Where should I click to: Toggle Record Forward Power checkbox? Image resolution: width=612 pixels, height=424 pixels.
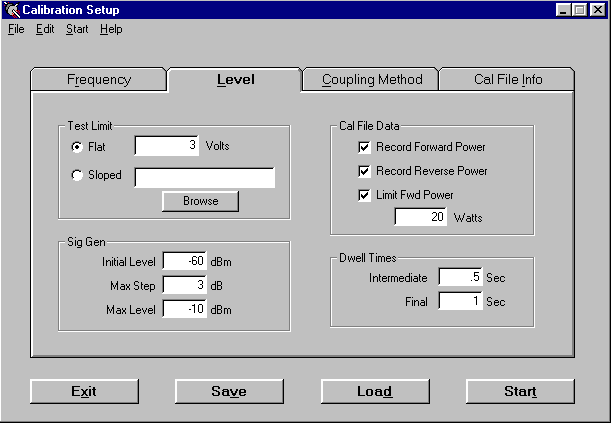365,147
